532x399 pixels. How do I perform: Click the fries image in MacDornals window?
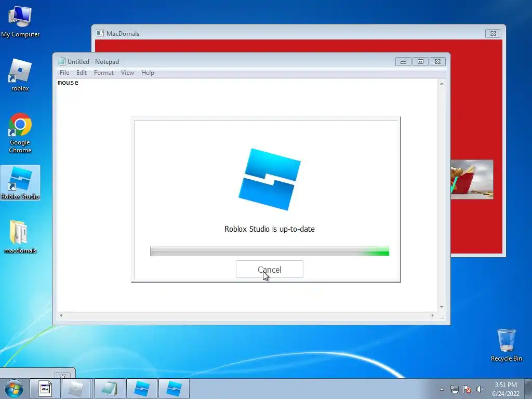pyautogui.click(x=472, y=179)
